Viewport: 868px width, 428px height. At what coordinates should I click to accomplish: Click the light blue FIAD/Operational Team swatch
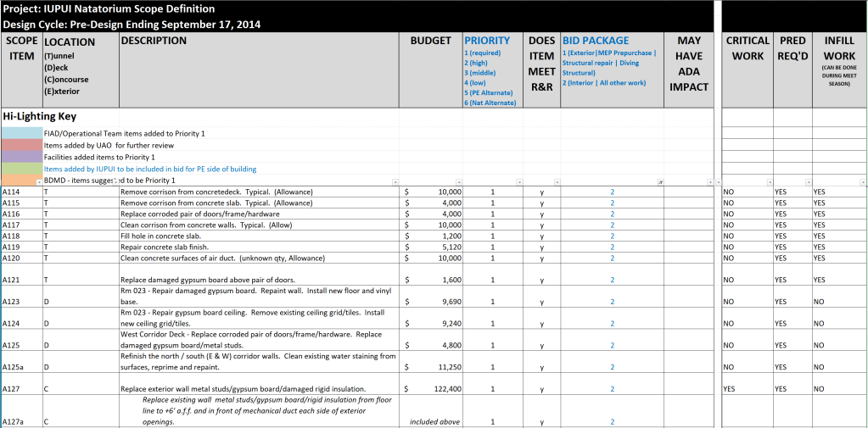[21, 133]
